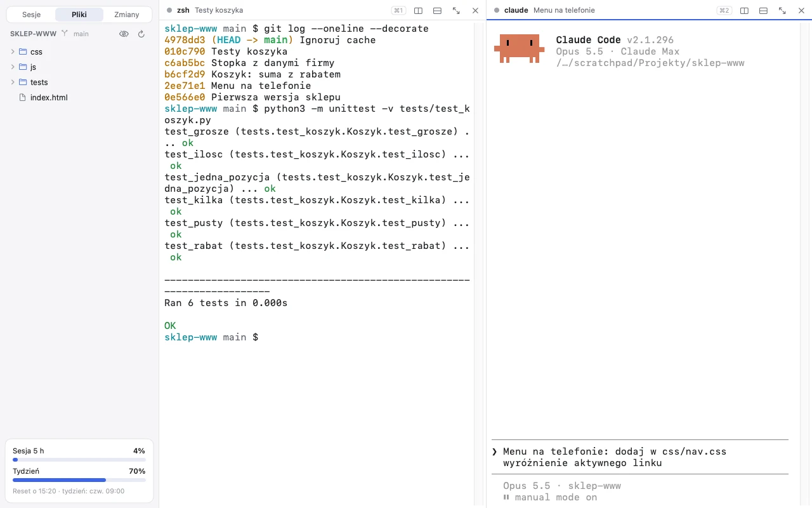Click the status dot of the zsh pane
Screen dimensions: 812x508
click(169, 10)
